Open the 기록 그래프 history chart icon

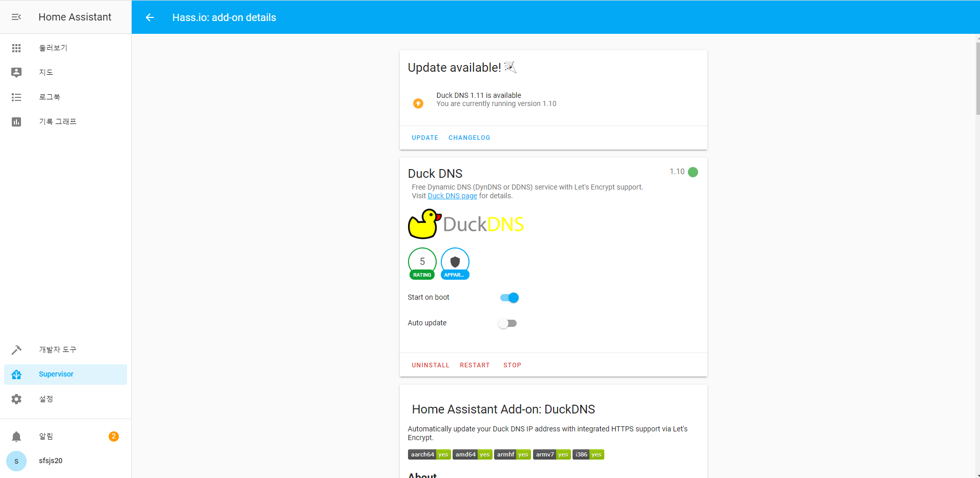(16, 121)
